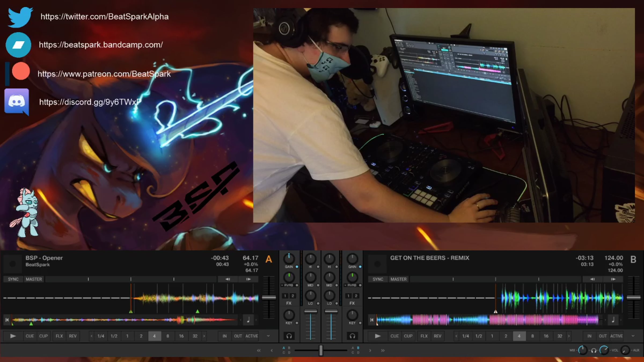
Task: Click the crossfader single-left arrow
Action: pos(272,350)
